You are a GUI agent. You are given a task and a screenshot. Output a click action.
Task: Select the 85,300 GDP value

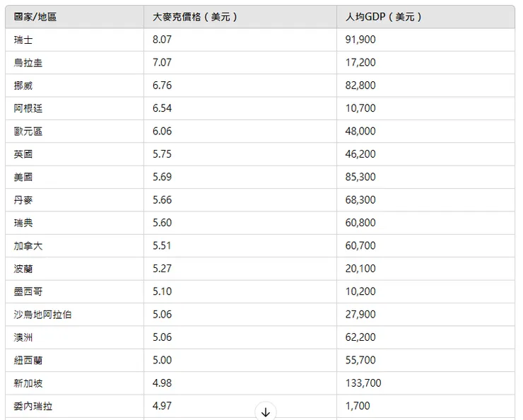point(361,177)
